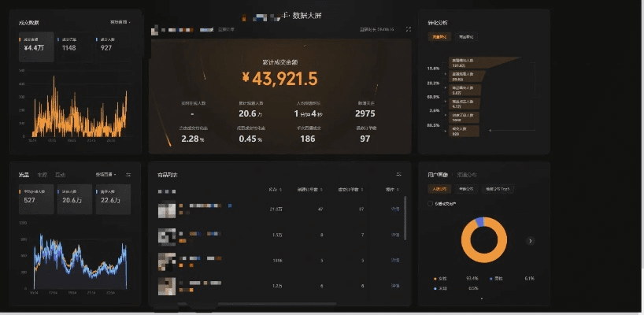This screenshot has height=315, width=644.
Task: Toggle the 仅看成交用户 checkbox
Action: (x=430, y=203)
